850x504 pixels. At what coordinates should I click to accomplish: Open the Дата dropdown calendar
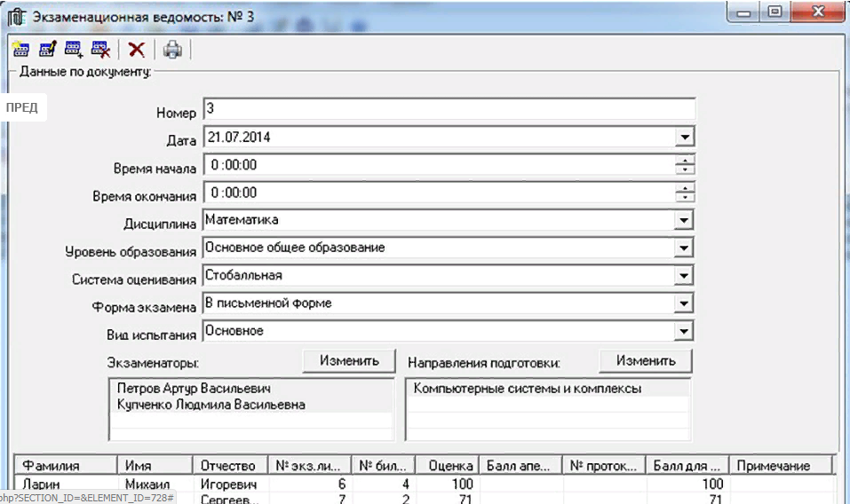(683, 138)
